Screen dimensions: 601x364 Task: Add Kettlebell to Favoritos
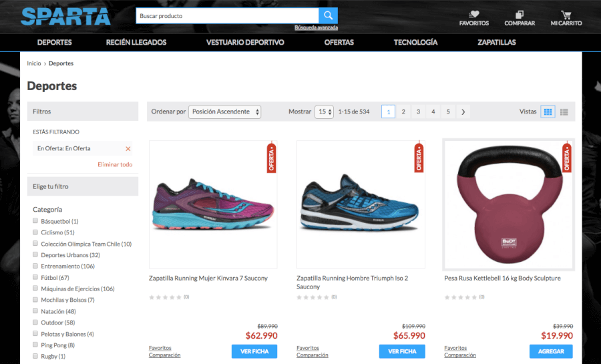pos(455,348)
